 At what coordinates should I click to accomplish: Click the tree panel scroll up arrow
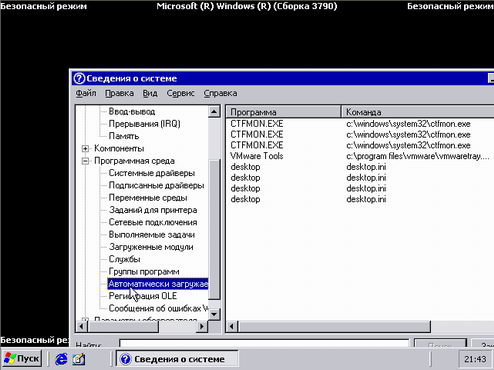(x=214, y=112)
